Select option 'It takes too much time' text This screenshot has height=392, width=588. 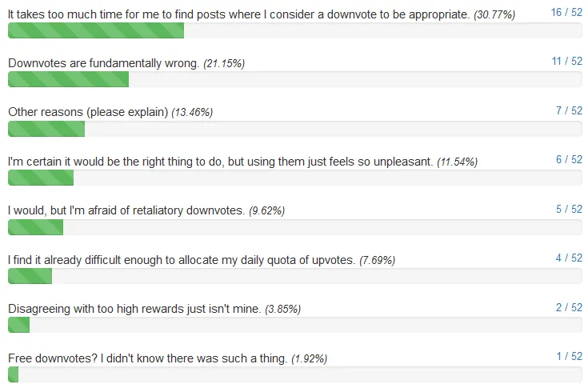point(238,14)
